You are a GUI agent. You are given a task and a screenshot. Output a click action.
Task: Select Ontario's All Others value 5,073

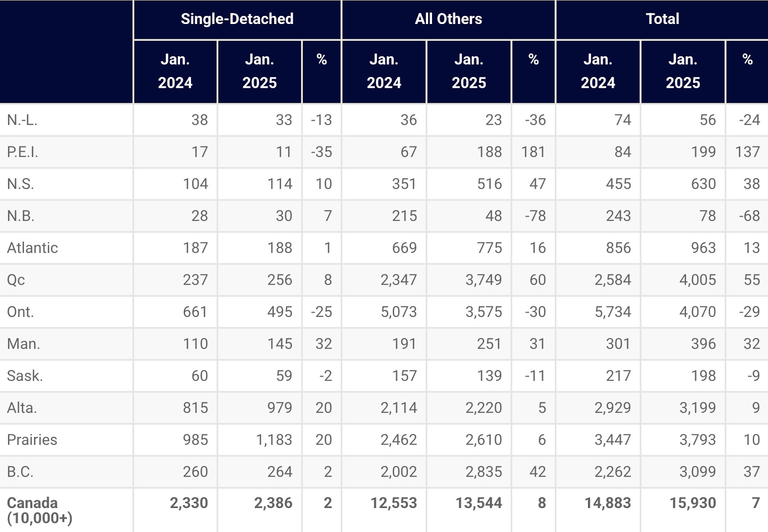click(x=398, y=312)
